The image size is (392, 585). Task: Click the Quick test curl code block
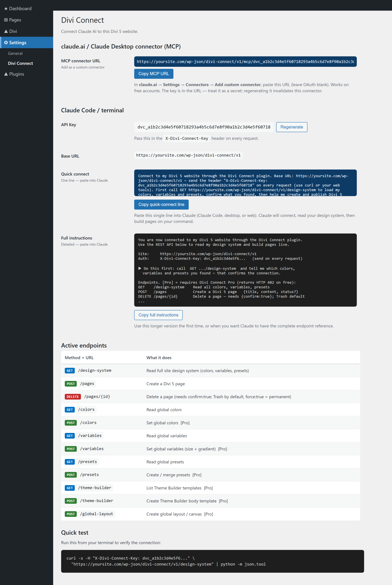(x=212, y=561)
